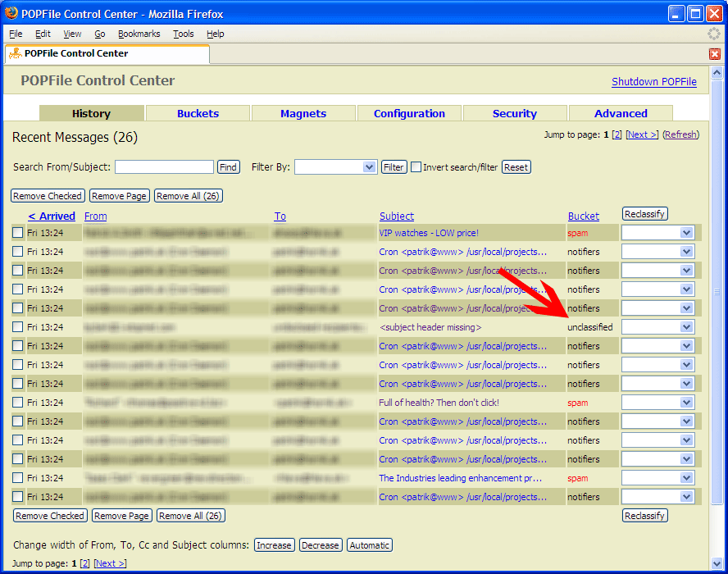Expand the reclassify dropdown for the unclassified message

(x=657, y=327)
